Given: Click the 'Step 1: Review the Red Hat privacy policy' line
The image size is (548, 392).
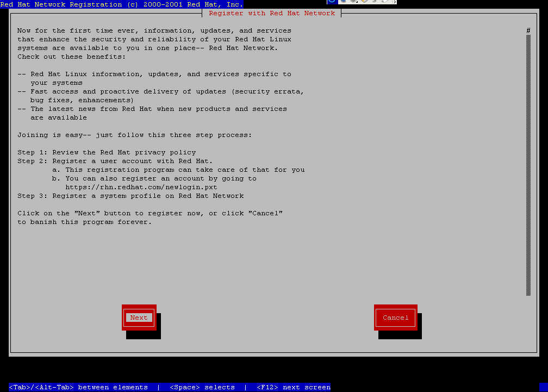Looking at the screenshot, I should pyautogui.click(x=107, y=152).
